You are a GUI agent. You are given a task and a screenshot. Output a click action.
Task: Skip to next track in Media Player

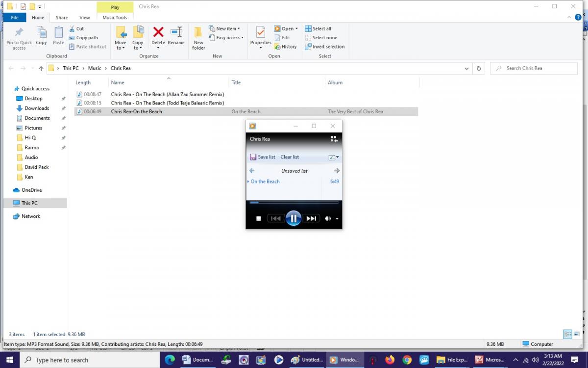point(311,219)
